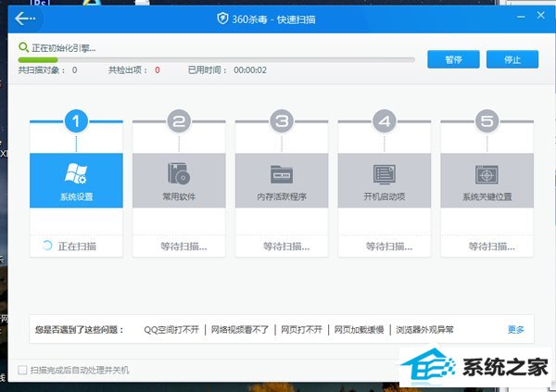Screen dimensions: 556x392
Task: Click the magnifier scanning status icon
Action: pos(23,47)
